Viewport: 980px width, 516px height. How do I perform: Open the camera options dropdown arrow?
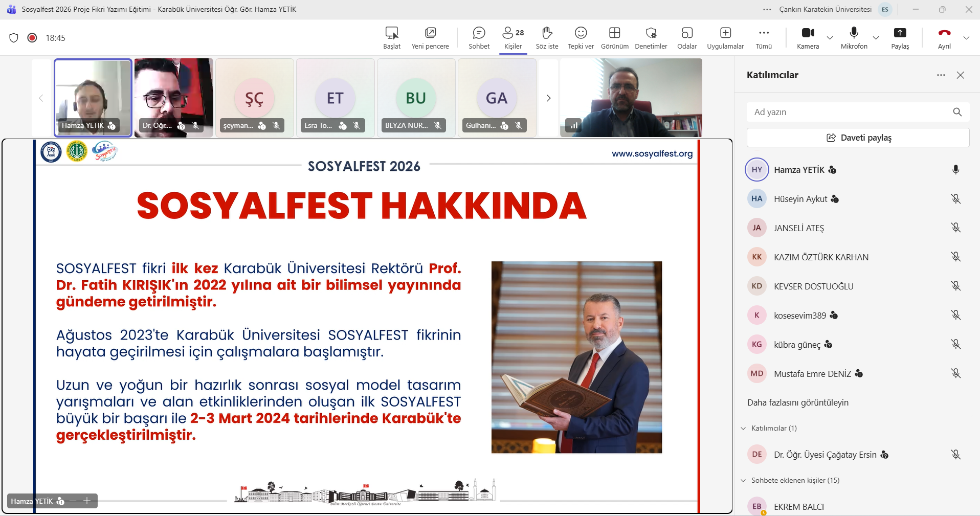[x=830, y=38]
